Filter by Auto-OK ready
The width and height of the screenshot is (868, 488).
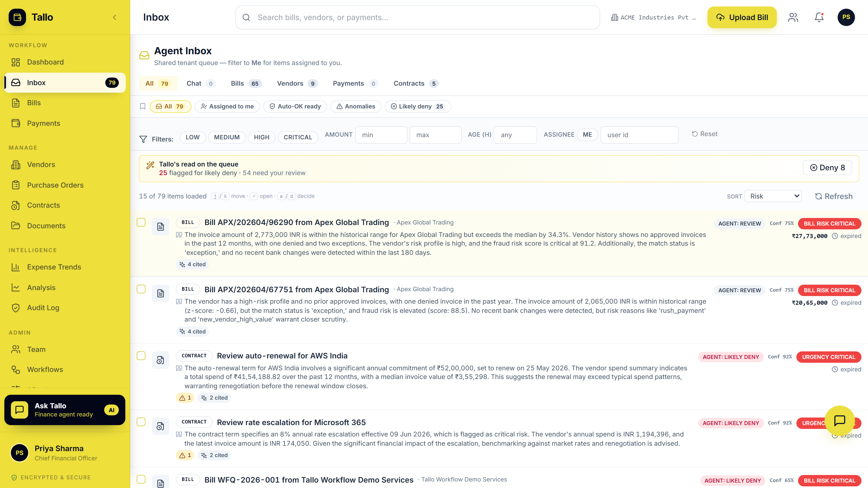point(295,107)
